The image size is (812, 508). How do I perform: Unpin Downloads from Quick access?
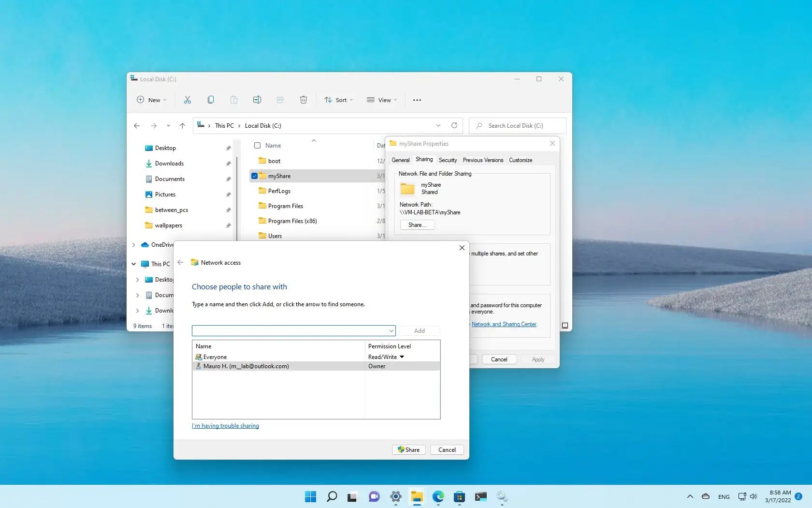click(228, 164)
